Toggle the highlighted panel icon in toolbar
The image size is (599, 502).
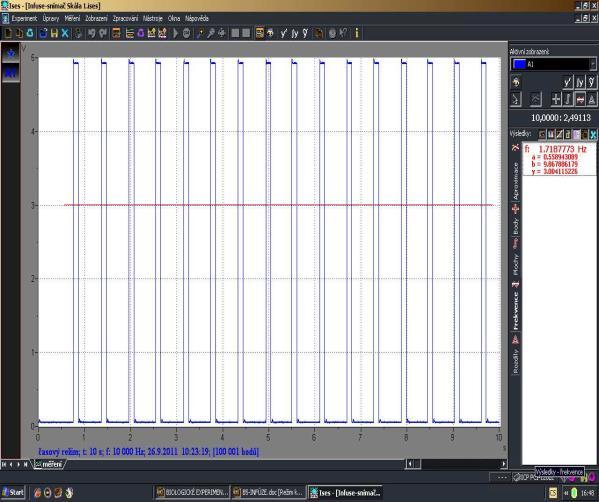point(259,33)
